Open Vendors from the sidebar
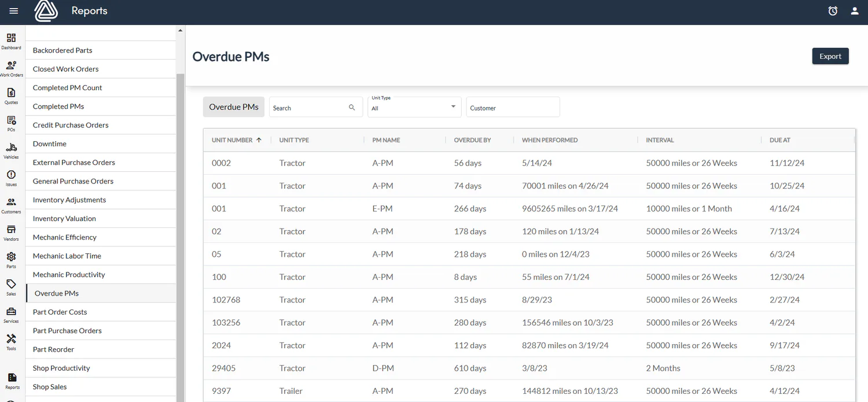868x402 pixels. click(11, 233)
